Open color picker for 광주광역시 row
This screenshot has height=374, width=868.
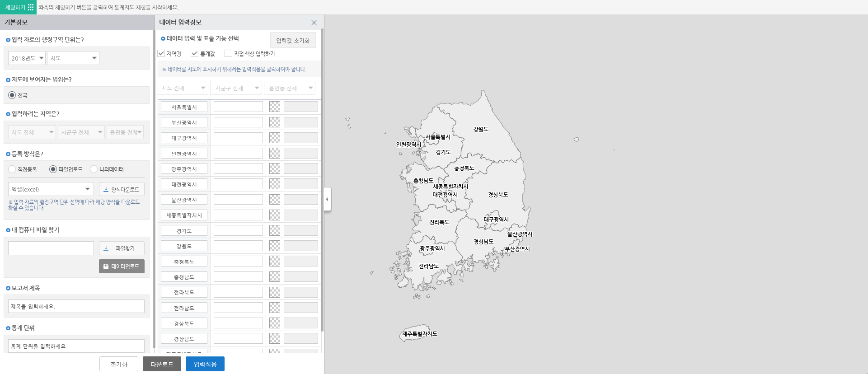(275, 168)
